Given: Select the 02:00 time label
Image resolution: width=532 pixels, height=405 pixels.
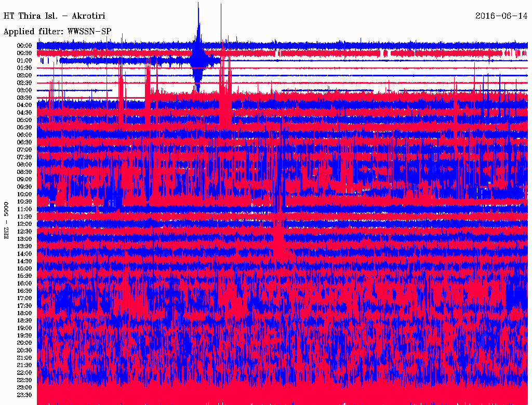Looking at the screenshot, I should (24, 75).
